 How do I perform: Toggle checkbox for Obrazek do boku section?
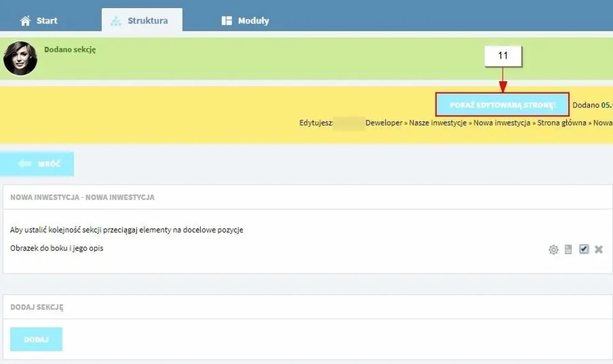584,249
